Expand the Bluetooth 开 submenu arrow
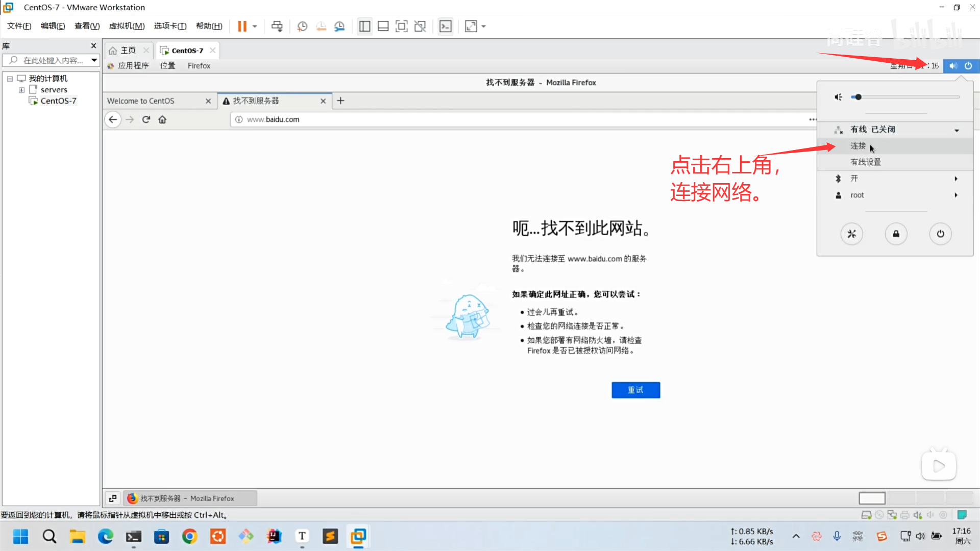 point(956,179)
